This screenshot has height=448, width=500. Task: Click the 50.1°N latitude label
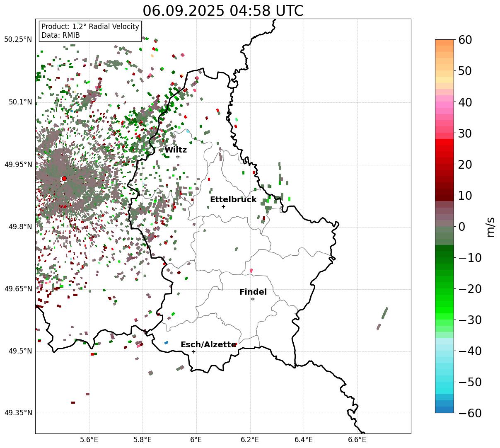[20, 102]
